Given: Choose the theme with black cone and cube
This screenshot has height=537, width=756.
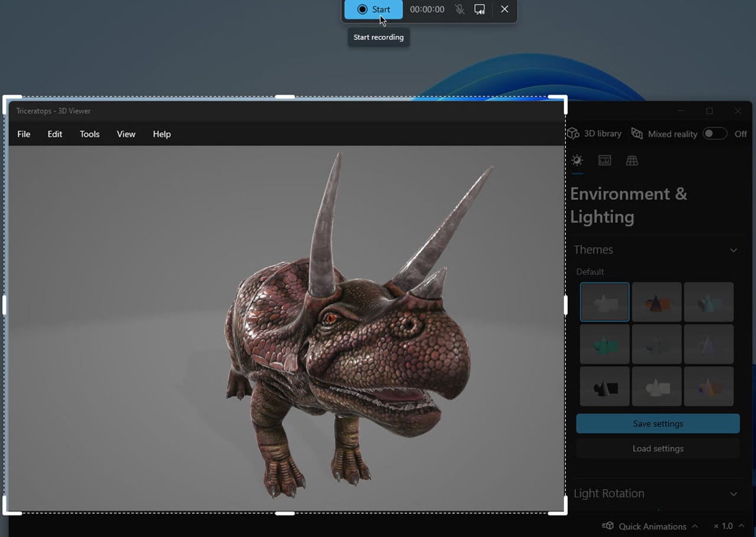Looking at the screenshot, I should coord(605,386).
